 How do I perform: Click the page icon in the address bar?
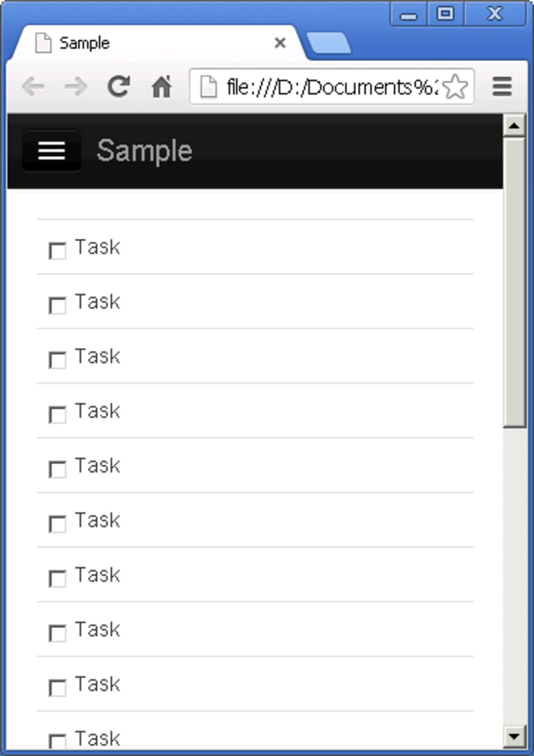208,87
